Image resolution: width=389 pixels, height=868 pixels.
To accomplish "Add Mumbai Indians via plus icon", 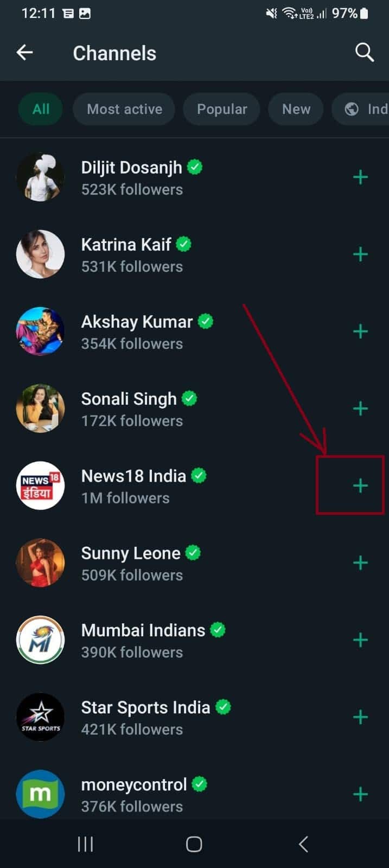I will click(360, 640).
